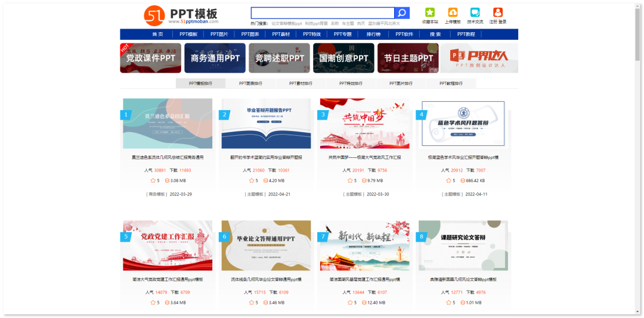Click hot search link 科技ppt背景

316,24
